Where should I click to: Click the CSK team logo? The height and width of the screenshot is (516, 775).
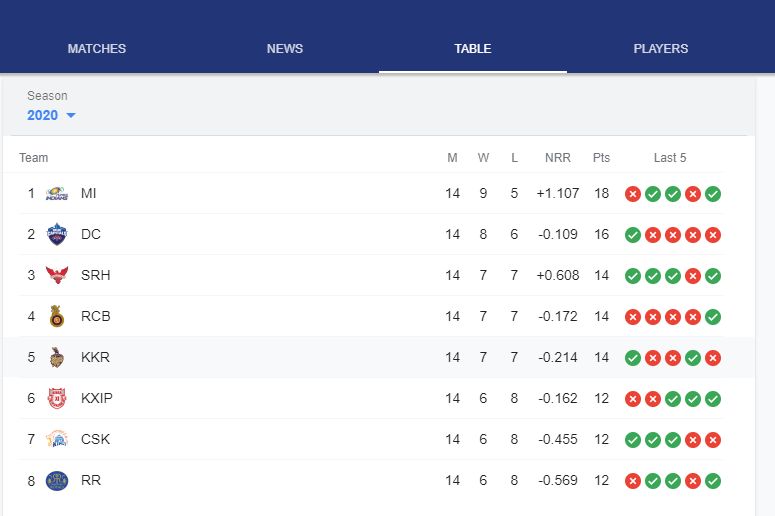(57, 439)
